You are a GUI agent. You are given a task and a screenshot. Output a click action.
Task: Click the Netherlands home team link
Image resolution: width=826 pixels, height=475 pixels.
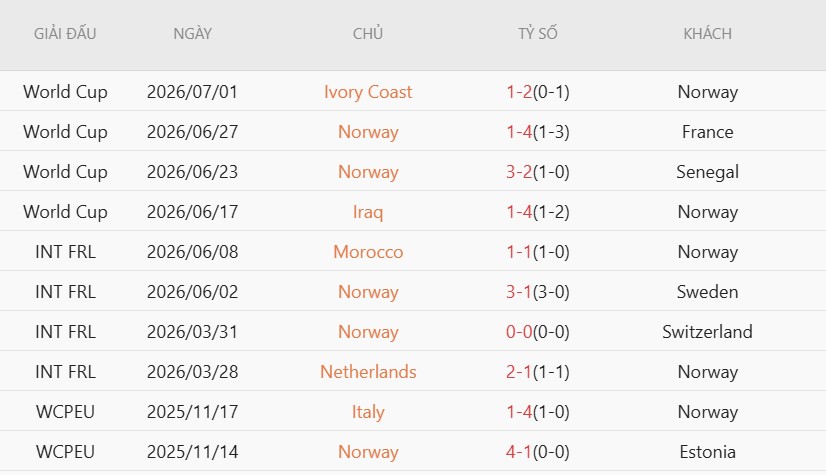tap(368, 372)
